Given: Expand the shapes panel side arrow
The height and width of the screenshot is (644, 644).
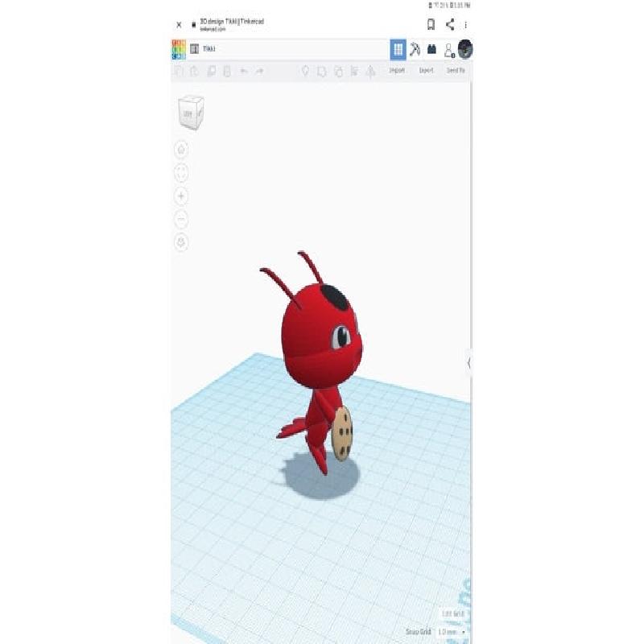Looking at the screenshot, I should coord(469,363).
